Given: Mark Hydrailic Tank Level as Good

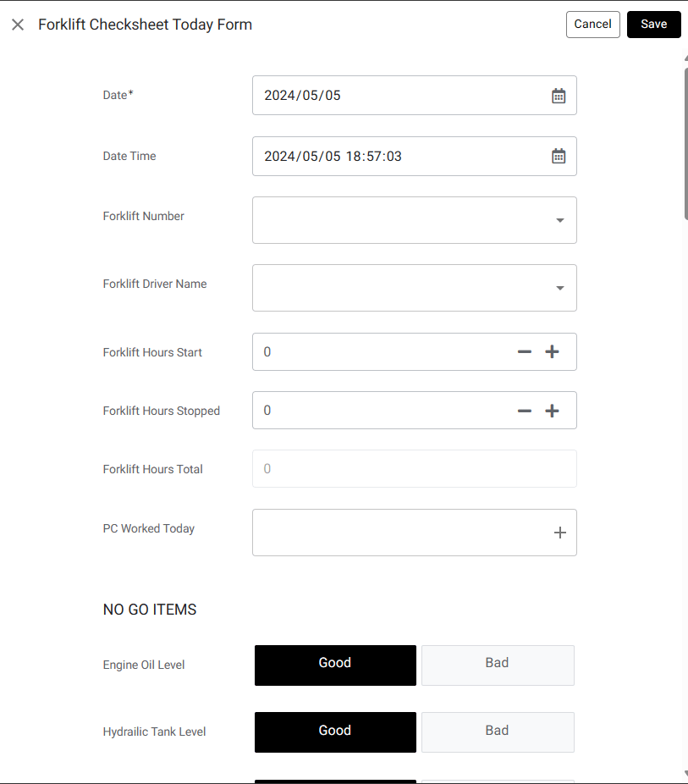Looking at the screenshot, I should [x=335, y=732].
